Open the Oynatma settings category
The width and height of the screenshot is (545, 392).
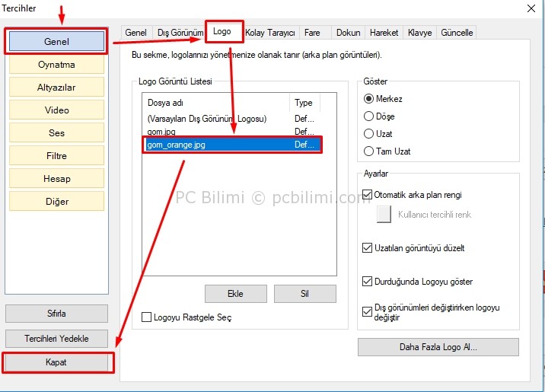point(56,65)
